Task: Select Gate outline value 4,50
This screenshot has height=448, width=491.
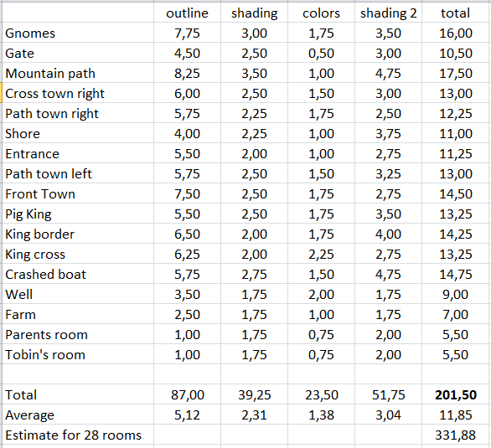Action: pyautogui.click(x=187, y=54)
